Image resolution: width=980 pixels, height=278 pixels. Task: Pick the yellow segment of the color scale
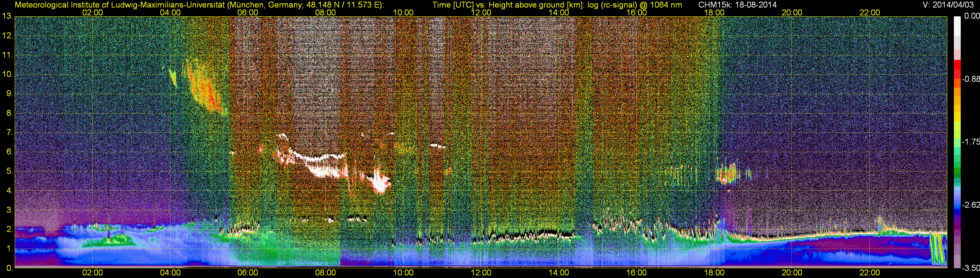[957, 117]
